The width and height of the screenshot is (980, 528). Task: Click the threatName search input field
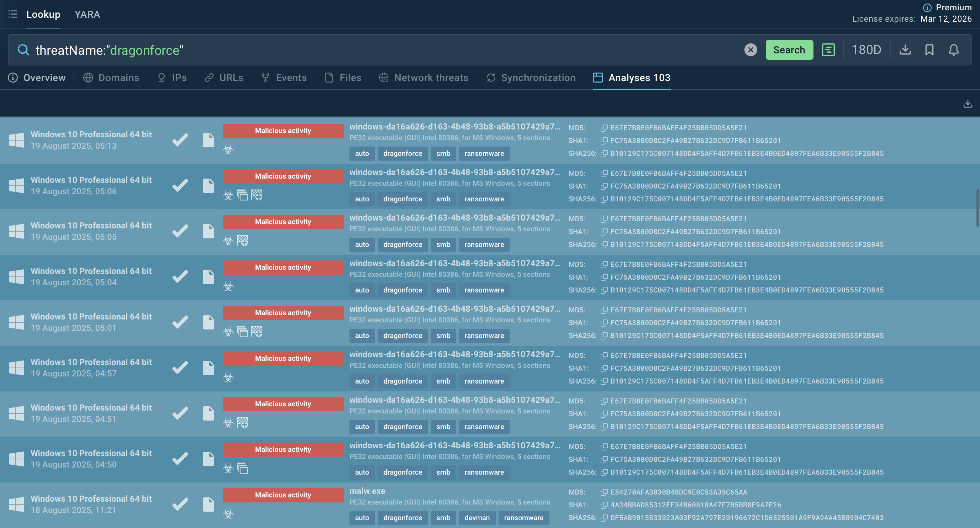pyautogui.click(x=380, y=50)
